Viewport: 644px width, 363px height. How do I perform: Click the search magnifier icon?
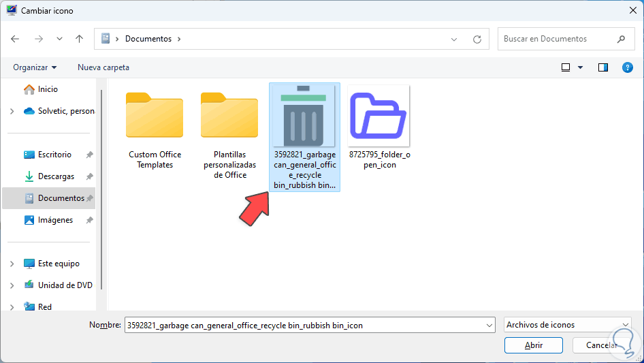[621, 39]
